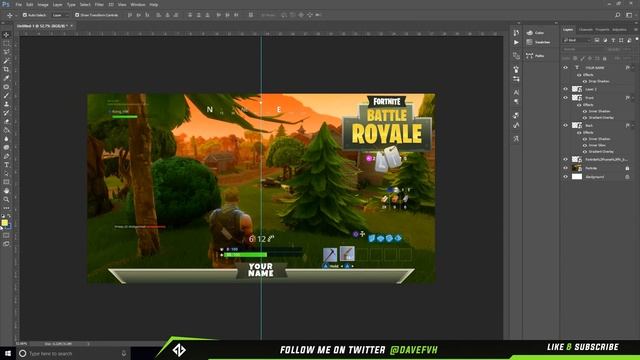Click the search icon in options bar

(x=618, y=15)
